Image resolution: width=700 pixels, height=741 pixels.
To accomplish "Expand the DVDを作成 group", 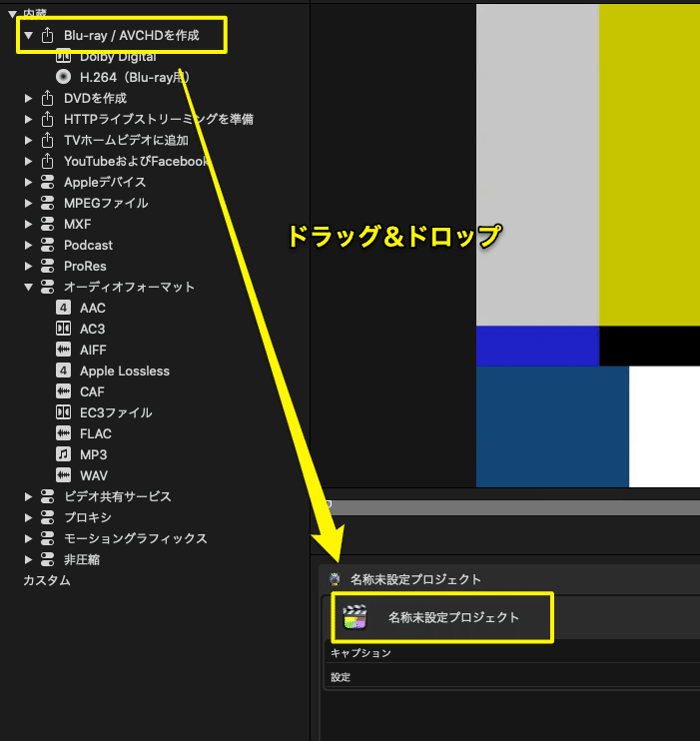I will 28,98.
